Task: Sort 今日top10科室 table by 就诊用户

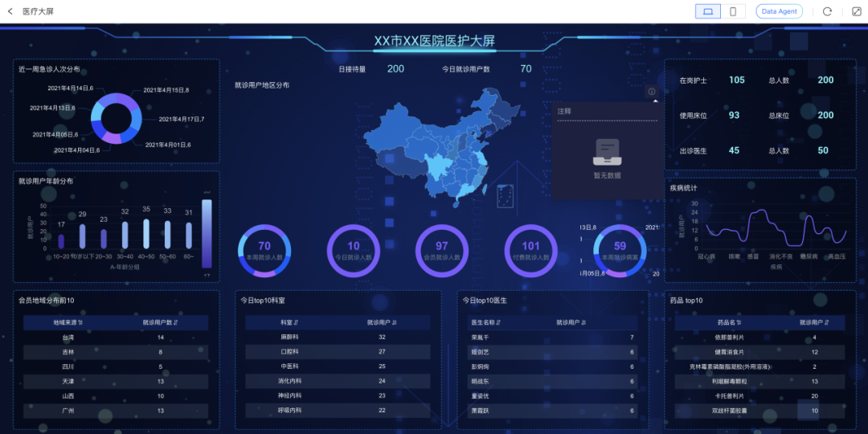Action: tap(395, 323)
